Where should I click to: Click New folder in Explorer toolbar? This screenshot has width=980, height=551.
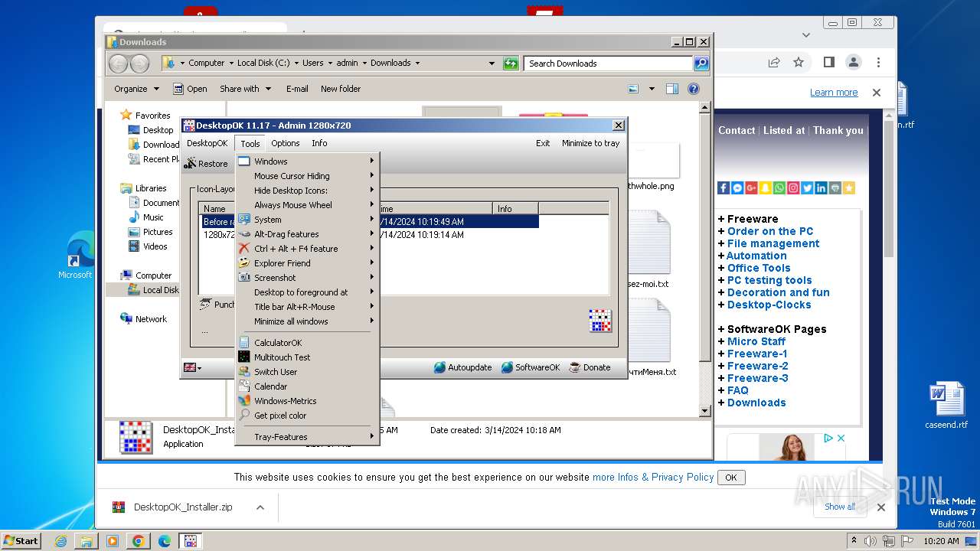click(x=341, y=89)
